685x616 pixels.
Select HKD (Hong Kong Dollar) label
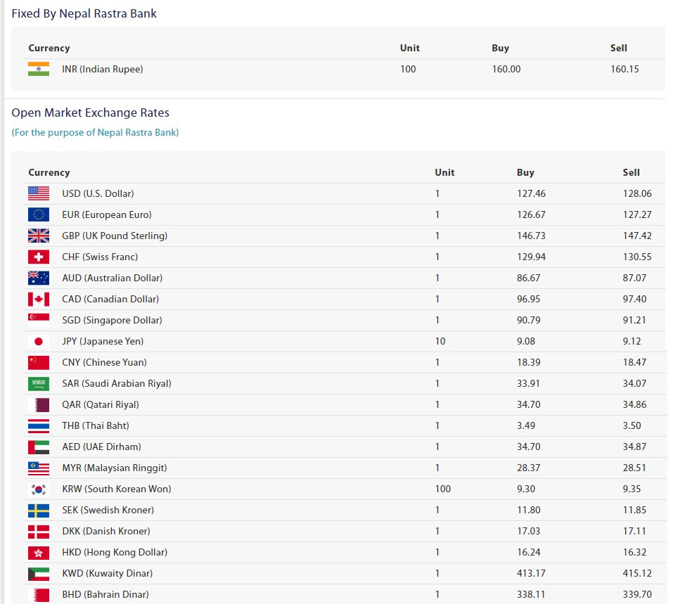pos(115,553)
